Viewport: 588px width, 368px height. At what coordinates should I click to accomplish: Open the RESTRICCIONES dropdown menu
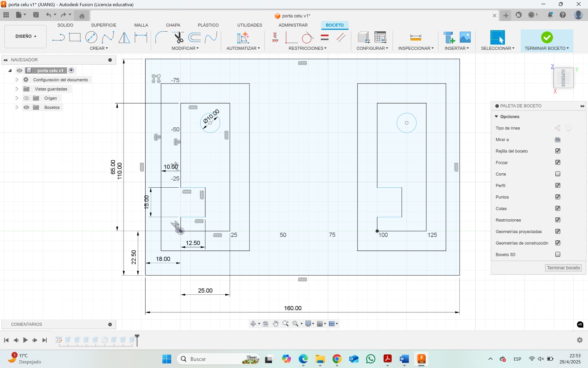(308, 48)
